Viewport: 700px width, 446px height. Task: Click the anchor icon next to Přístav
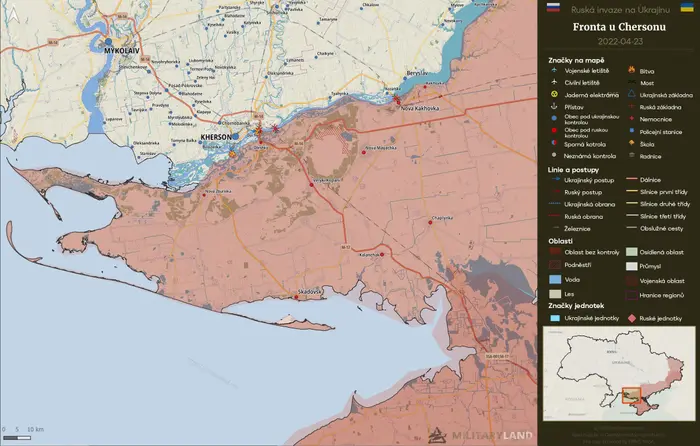[x=554, y=107]
